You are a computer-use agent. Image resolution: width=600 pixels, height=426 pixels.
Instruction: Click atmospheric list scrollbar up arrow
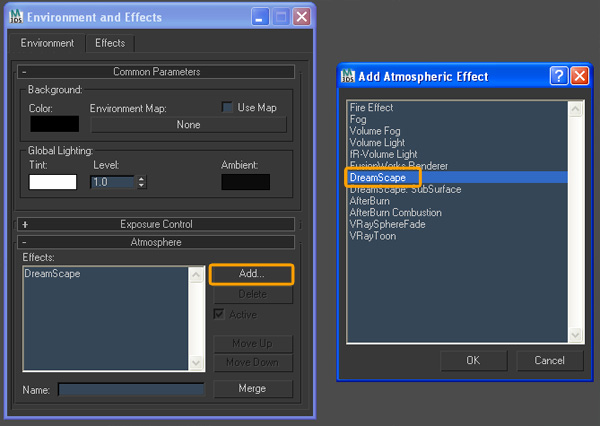[x=576, y=109]
